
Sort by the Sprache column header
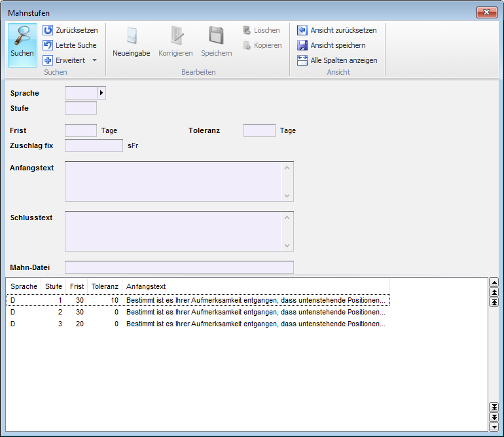[x=24, y=286]
